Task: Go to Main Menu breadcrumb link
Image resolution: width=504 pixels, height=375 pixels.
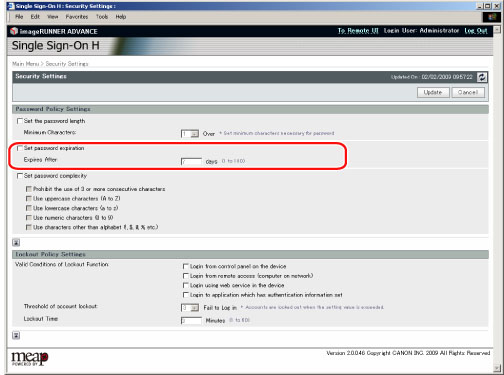Action: (x=25, y=64)
